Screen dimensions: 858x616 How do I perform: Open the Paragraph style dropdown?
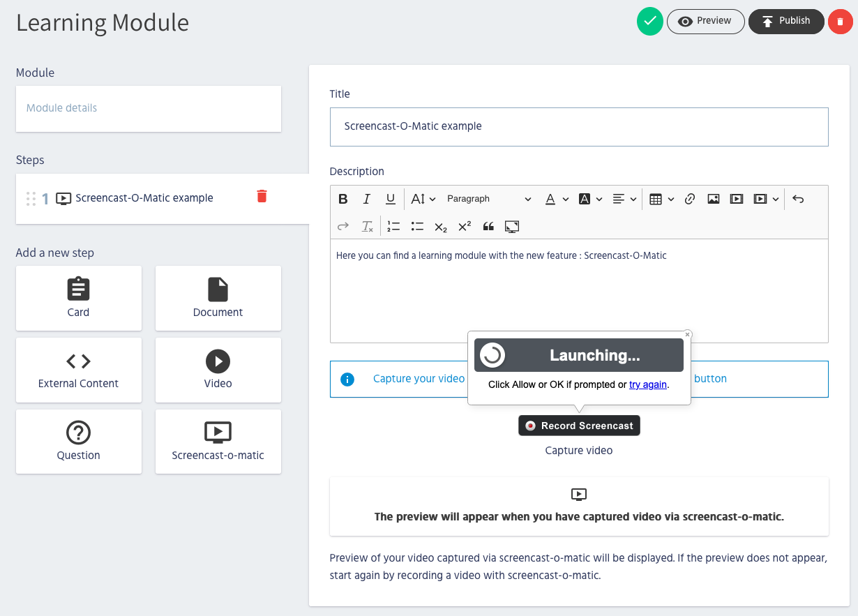click(488, 199)
